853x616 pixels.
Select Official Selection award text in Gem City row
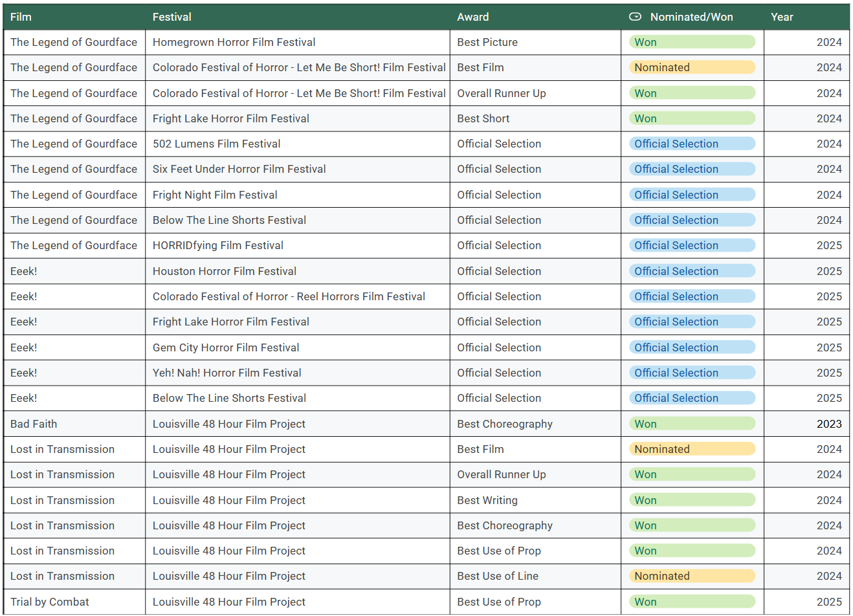[x=499, y=347]
